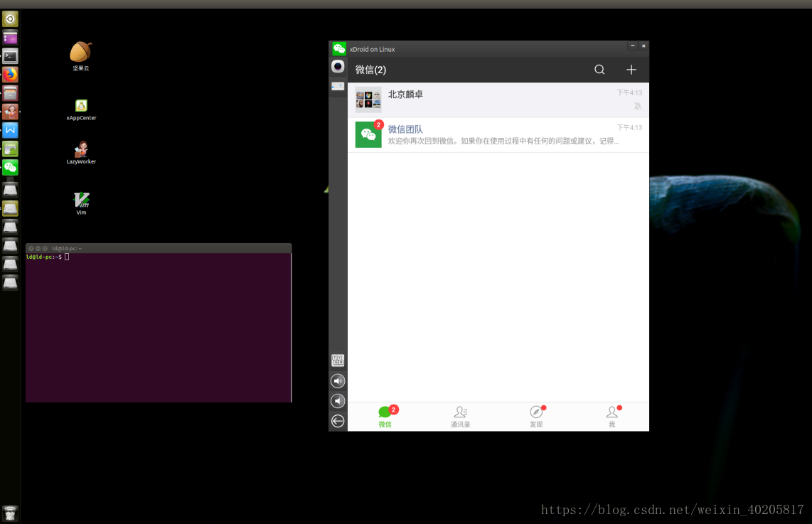Switch to the 我 profile tab
812x524 pixels.
point(613,417)
